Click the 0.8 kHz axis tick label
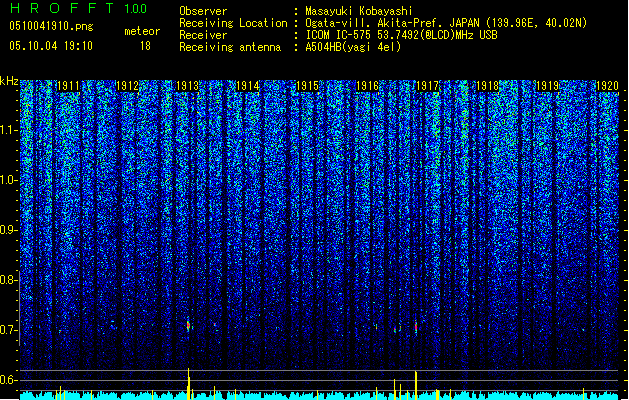This screenshot has height=400, width=629. tap(8, 280)
